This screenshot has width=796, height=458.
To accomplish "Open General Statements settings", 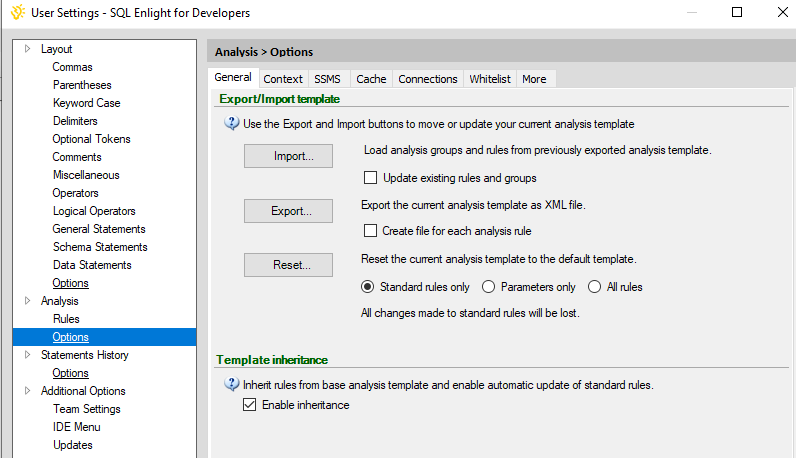I will click(99, 229).
